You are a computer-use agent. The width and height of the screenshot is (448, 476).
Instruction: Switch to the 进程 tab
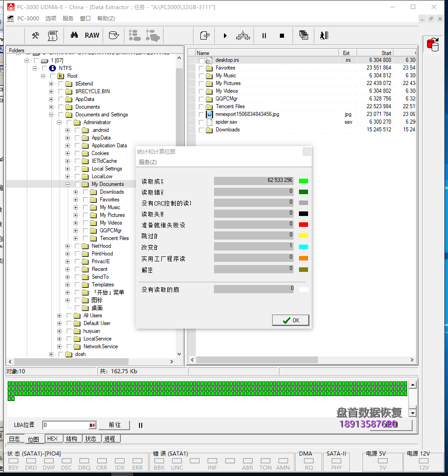[x=110, y=439]
